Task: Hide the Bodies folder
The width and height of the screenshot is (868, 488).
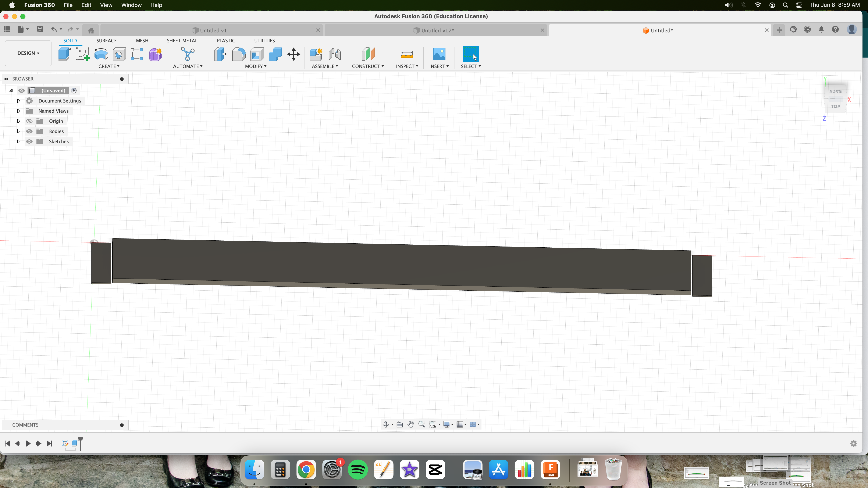Action: 29,131
